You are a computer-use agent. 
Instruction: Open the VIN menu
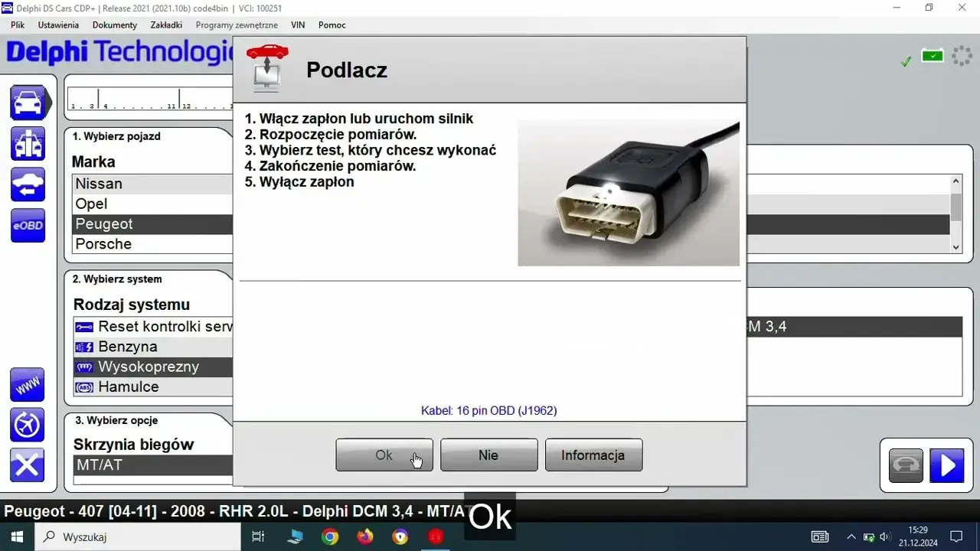click(x=298, y=24)
